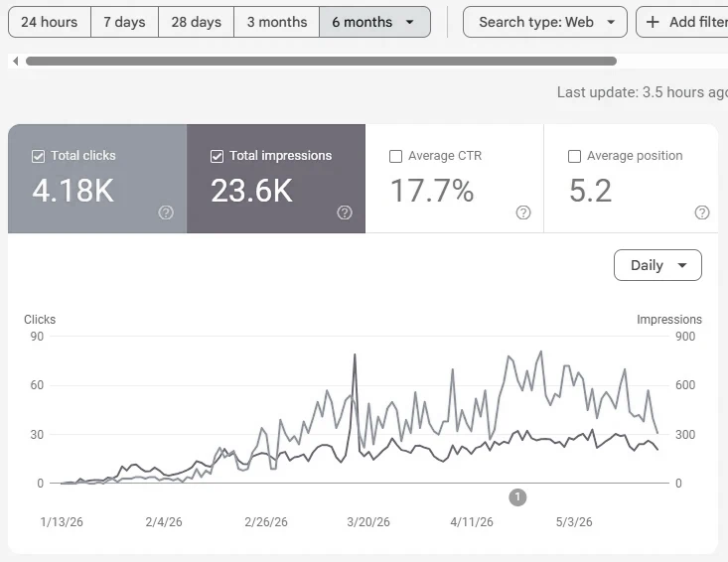Image resolution: width=728 pixels, height=562 pixels.
Task: Open help icon on Total clicks card
Action: click(166, 212)
